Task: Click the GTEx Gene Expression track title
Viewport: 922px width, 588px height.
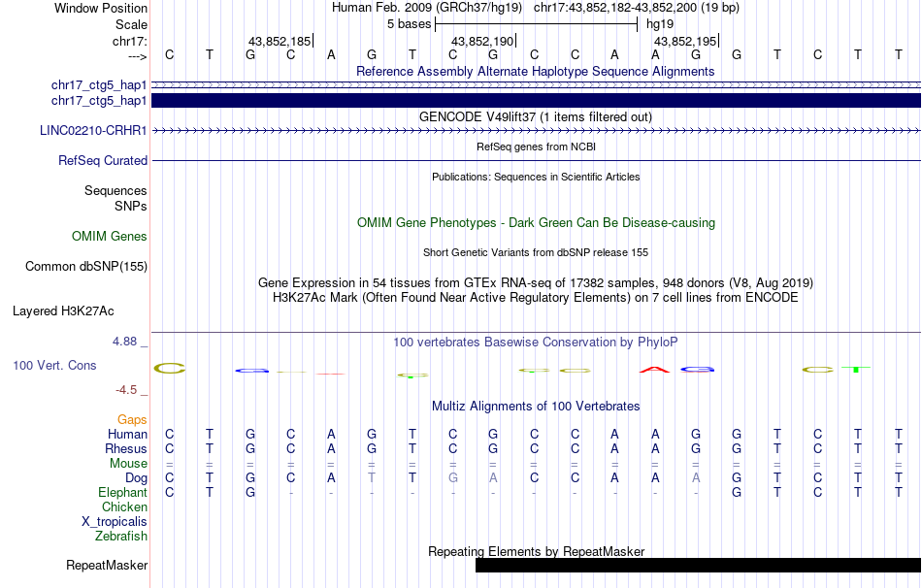Action: [536, 282]
